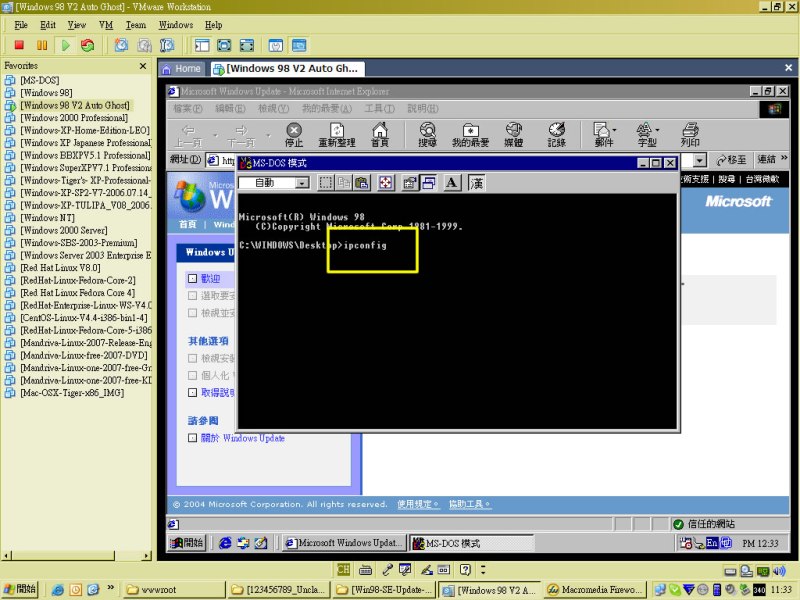Click the Paste icon in the MS-DOS toolbar
Screen dimensions: 800x600
click(362, 183)
